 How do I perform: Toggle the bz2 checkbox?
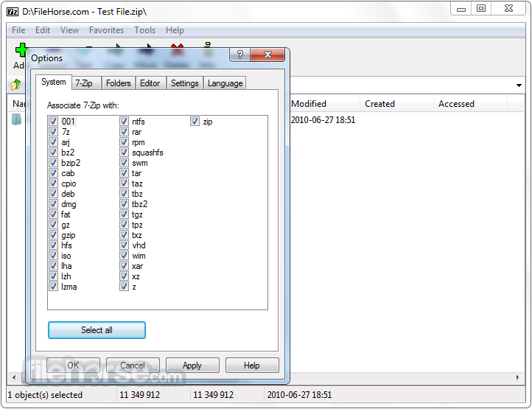[54, 153]
